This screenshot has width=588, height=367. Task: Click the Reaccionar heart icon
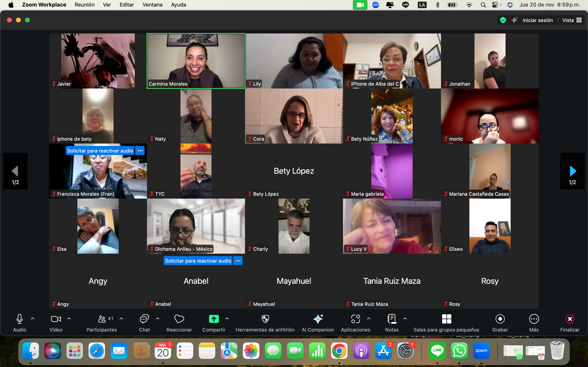click(179, 319)
